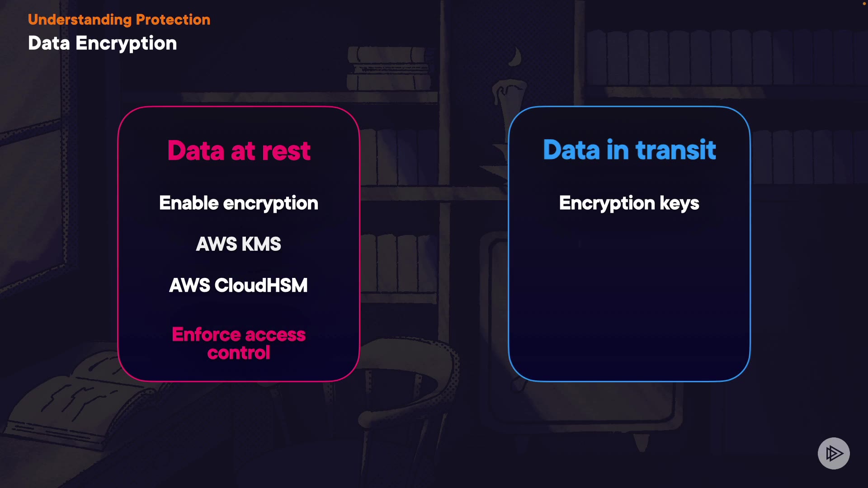Viewport: 868px width, 488px height.
Task: Click the "AWS CloudHSM" text
Action: [x=239, y=285]
